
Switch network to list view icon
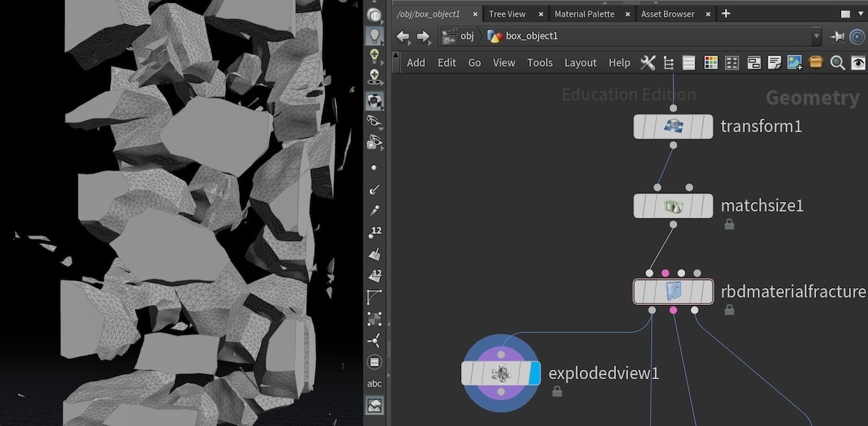(x=689, y=63)
